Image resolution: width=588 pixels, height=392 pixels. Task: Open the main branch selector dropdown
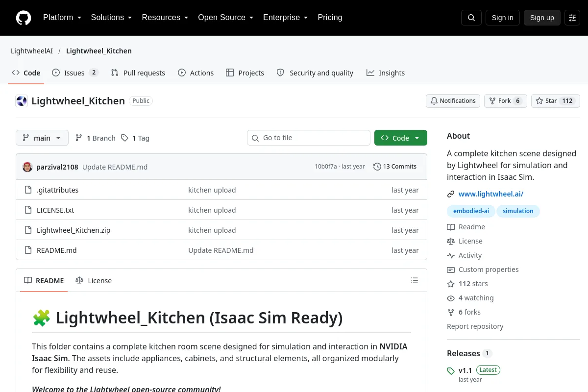pos(42,138)
